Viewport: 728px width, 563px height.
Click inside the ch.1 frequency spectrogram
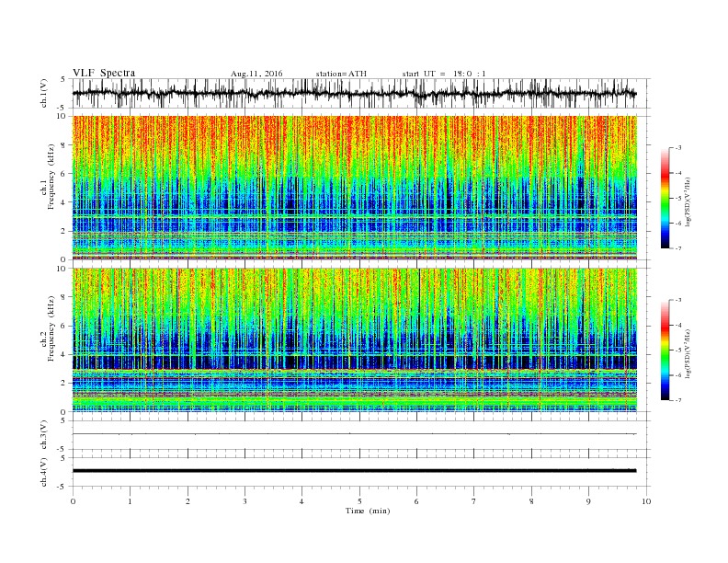click(354, 188)
